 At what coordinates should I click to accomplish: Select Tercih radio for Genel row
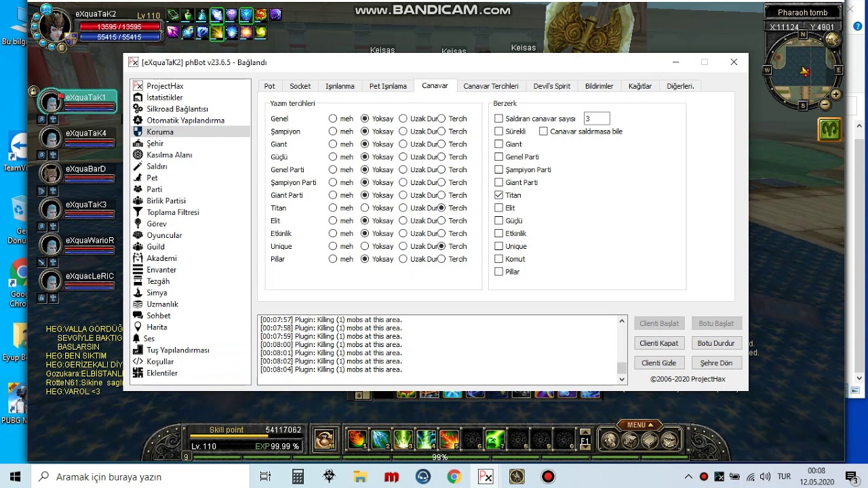click(441, 119)
